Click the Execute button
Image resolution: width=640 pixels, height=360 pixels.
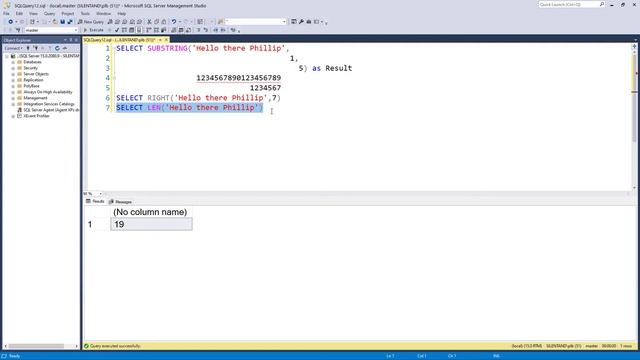93,30
